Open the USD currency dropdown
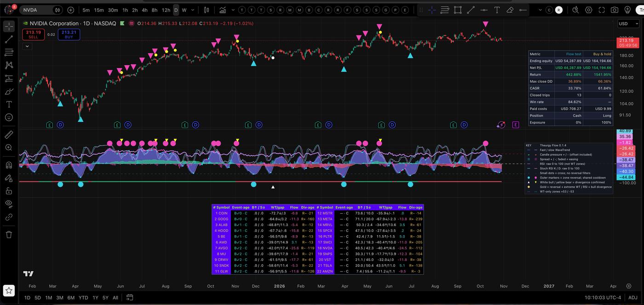The width and height of the screenshot is (644, 305). click(x=628, y=23)
